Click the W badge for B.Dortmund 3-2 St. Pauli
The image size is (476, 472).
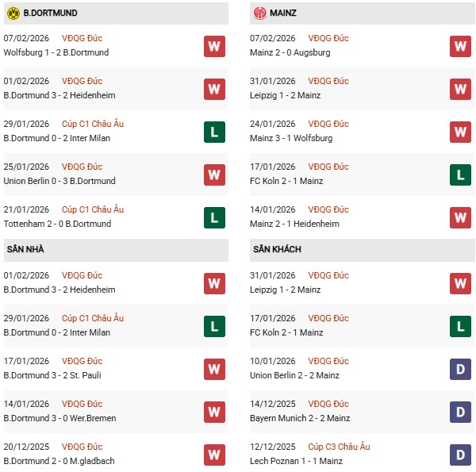(x=213, y=369)
